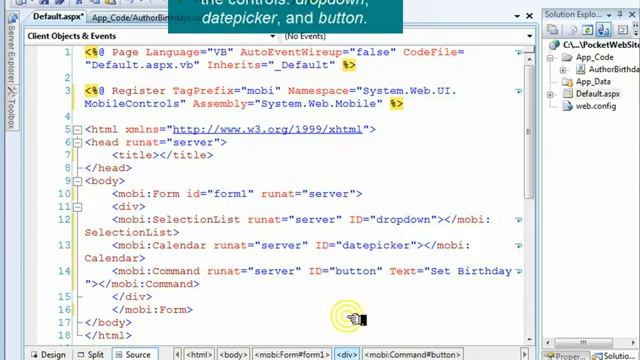This screenshot has width=640, height=360.
Task: Collapse the head element outline on line 6
Action: (77, 143)
